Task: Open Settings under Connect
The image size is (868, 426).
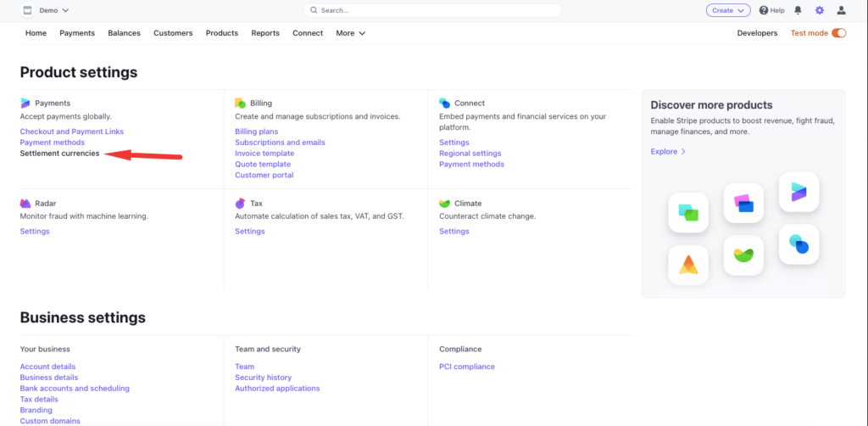Action: click(x=454, y=143)
